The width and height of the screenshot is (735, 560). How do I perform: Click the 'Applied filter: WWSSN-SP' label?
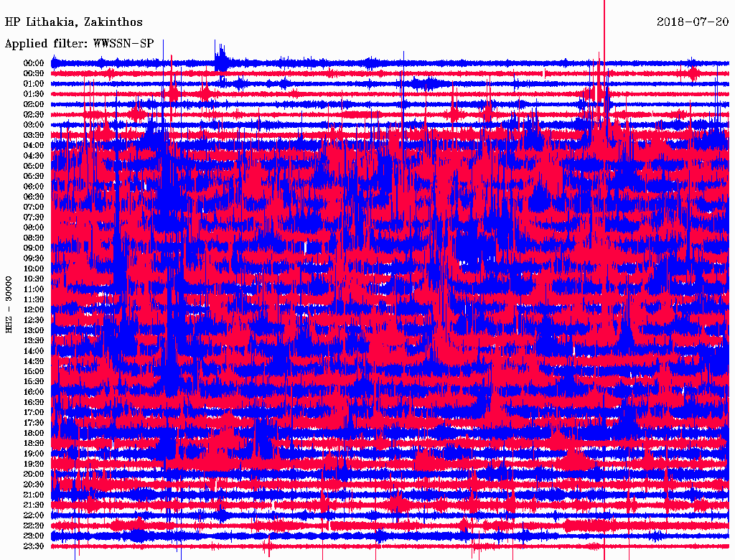coord(79,44)
